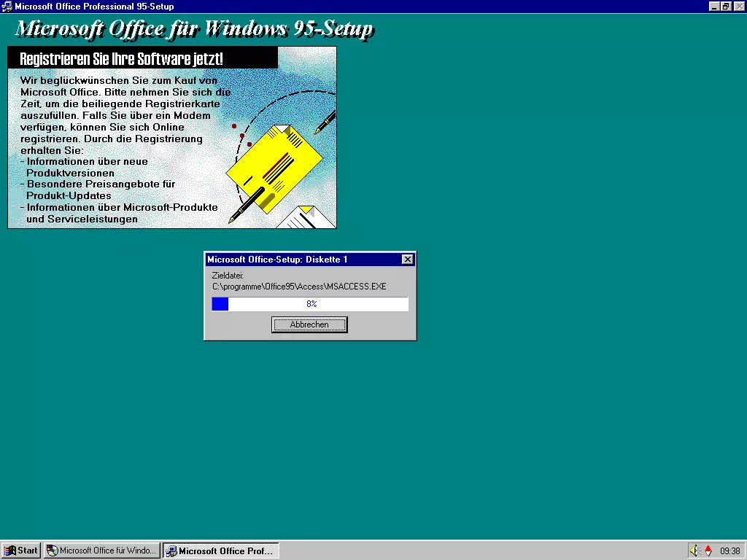Click the heading Registrieren Sie Ihre Software jetzt!
Screen dimensions: 747x560
point(122,59)
